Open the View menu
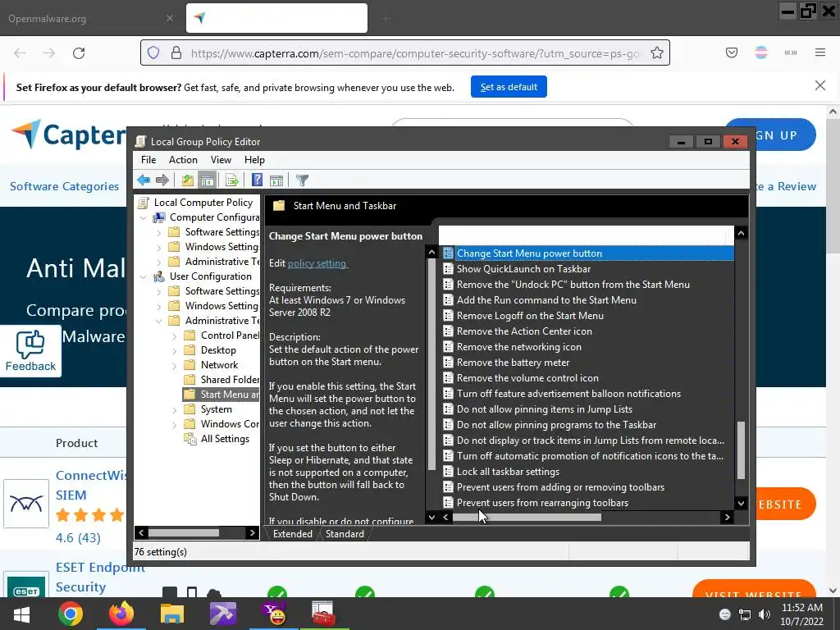Image resolution: width=840 pixels, height=630 pixels. click(221, 160)
